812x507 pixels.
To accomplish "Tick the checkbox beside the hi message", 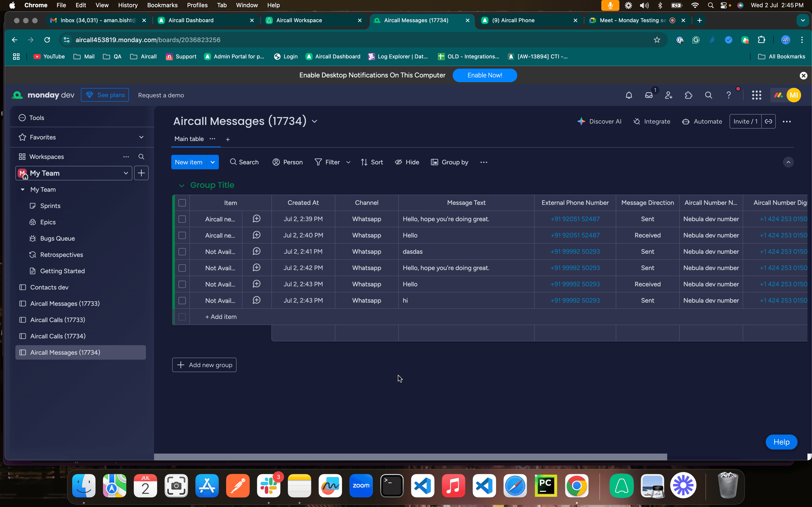I will pyautogui.click(x=182, y=300).
